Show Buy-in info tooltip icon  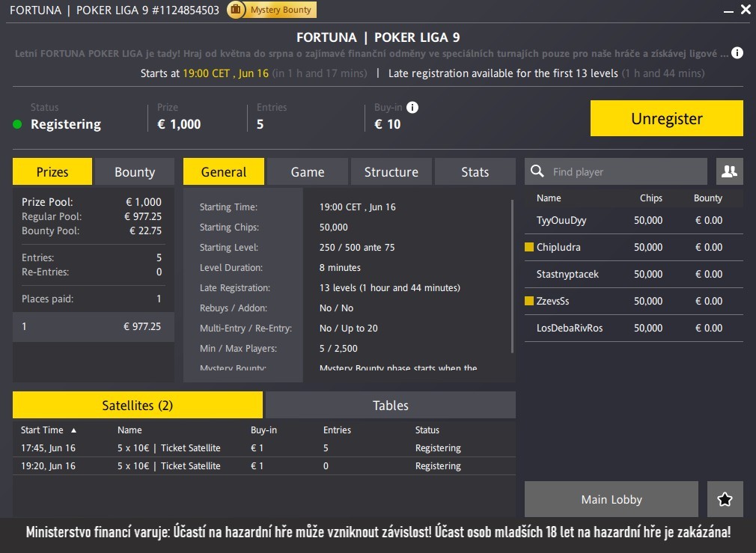click(412, 107)
